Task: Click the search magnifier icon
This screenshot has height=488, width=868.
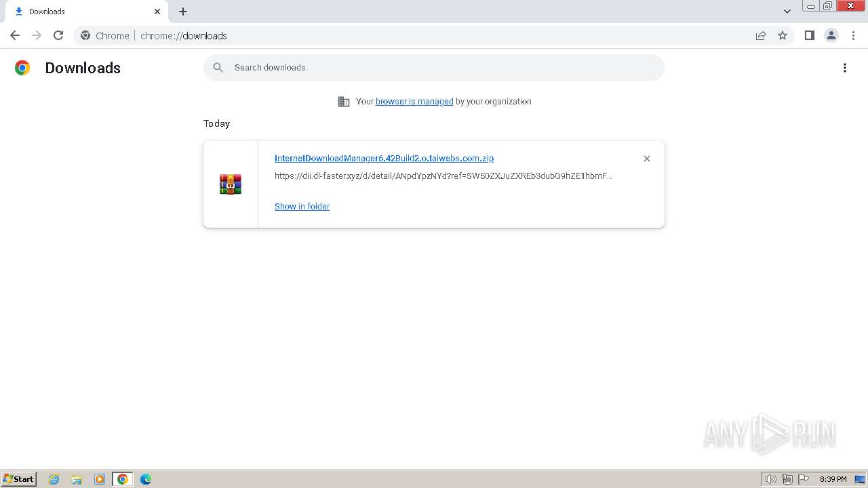Action: pyautogui.click(x=218, y=68)
